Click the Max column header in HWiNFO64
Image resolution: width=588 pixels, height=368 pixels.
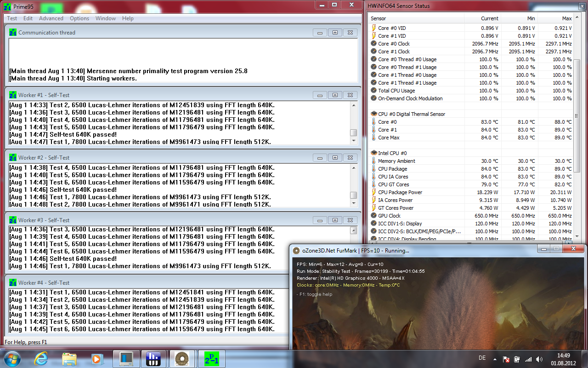555,18
